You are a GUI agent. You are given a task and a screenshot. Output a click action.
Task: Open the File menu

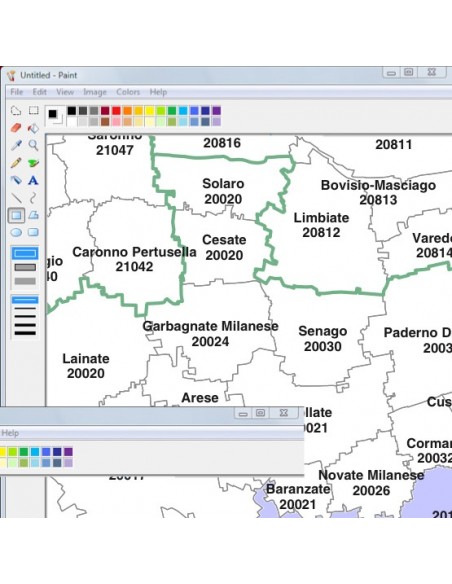pyautogui.click(x=16, y=92)
